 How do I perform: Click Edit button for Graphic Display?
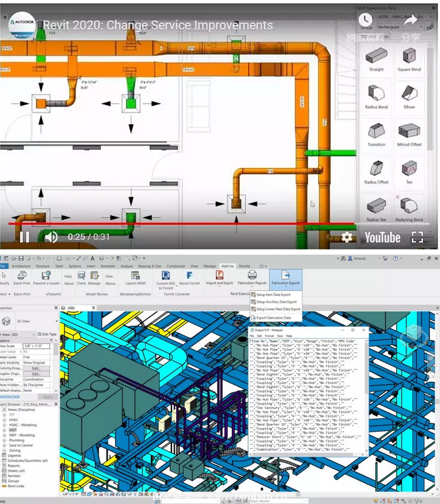tap(36, 374)
